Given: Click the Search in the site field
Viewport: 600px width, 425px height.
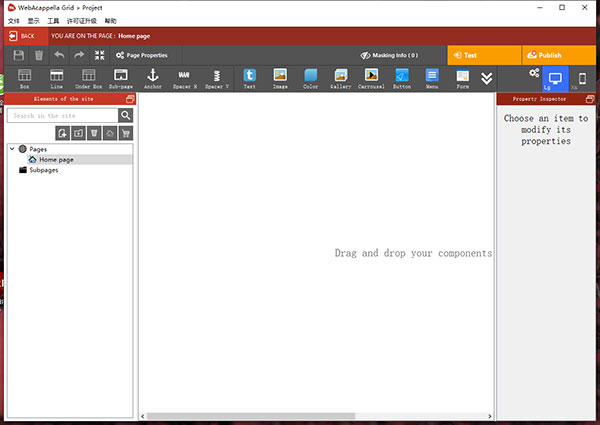Looking at the screenshot, I should pyautogui.click(x=62, y=116).
